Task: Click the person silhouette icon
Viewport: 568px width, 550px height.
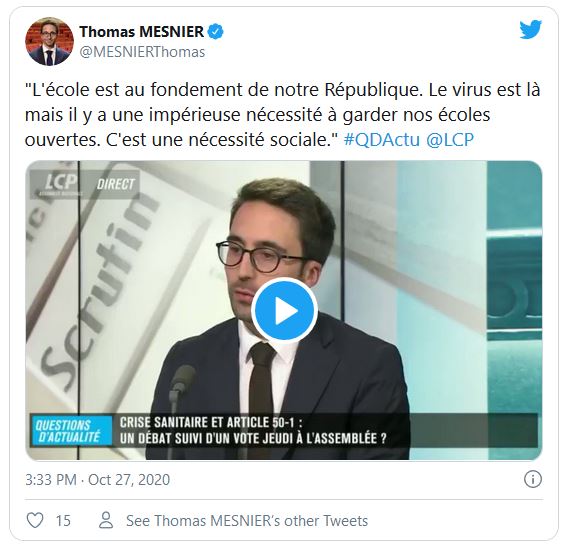Action: 106,520
